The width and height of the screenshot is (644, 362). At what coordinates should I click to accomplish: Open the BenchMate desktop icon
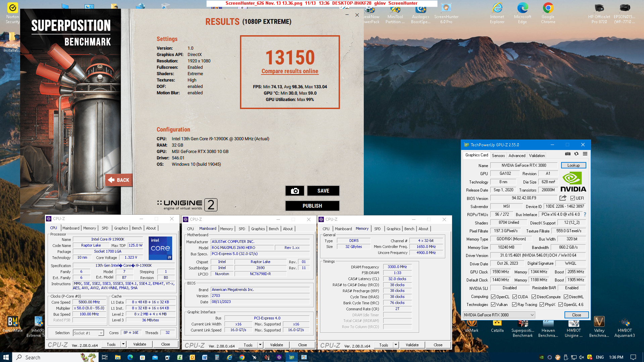click(12, 324)
